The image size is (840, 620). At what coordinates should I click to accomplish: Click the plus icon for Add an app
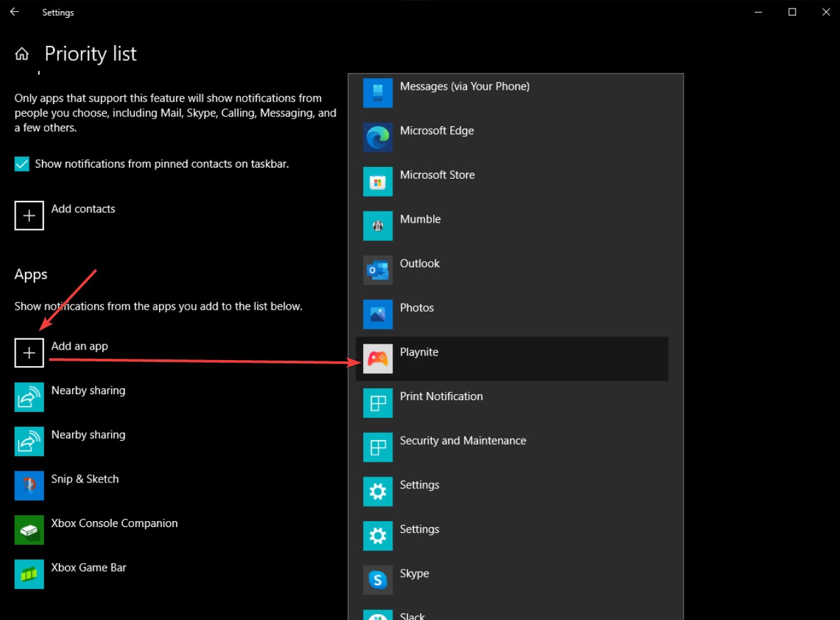[29, 353]
